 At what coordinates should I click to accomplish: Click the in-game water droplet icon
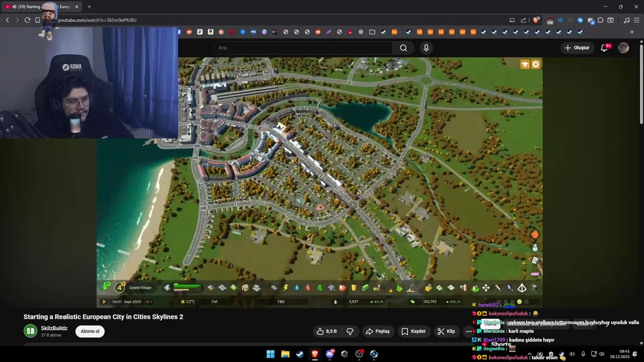pos(297,288)
